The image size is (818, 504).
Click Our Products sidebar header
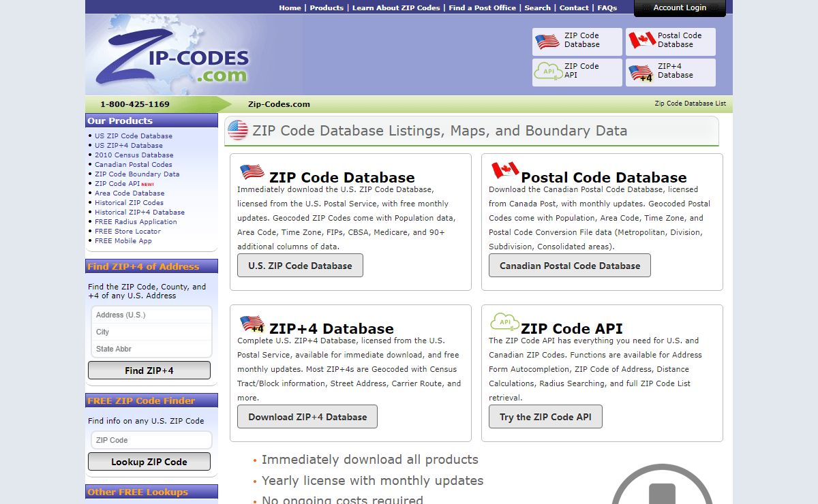(152, 121)
